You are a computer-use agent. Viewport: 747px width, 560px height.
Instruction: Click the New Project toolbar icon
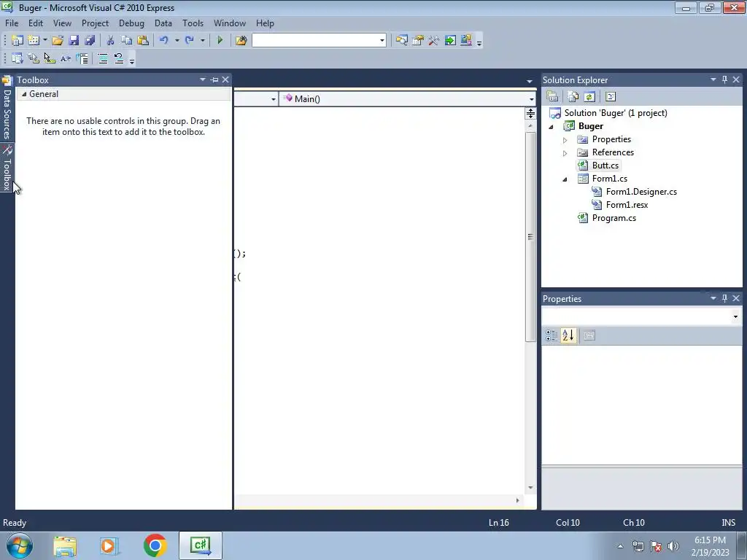click(x=18, y=41)
